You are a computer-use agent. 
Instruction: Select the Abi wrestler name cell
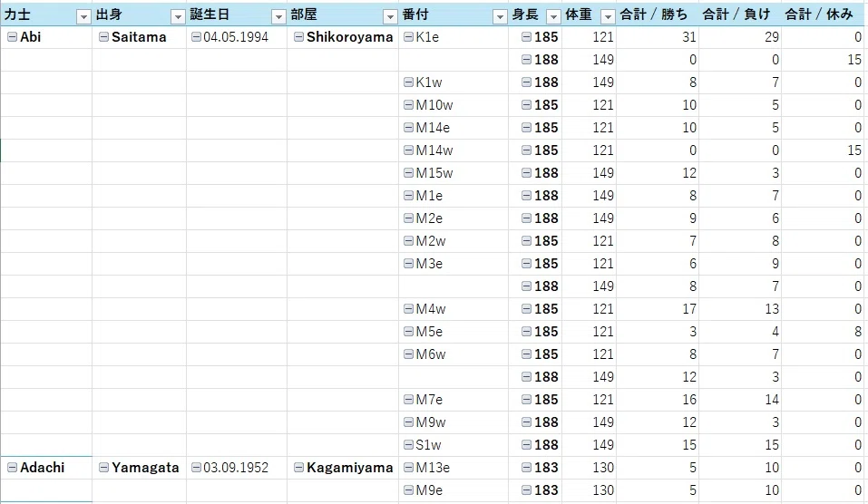point(46,37)
